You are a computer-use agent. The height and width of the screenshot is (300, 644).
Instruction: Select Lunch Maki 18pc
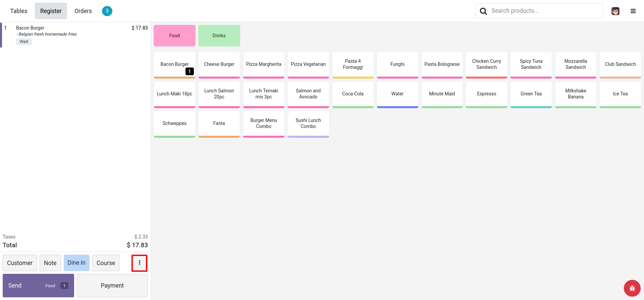(x=174, y=94)
